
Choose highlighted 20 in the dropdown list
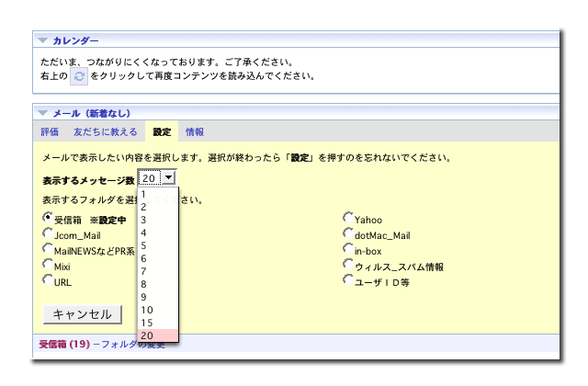tap(158, 335)
